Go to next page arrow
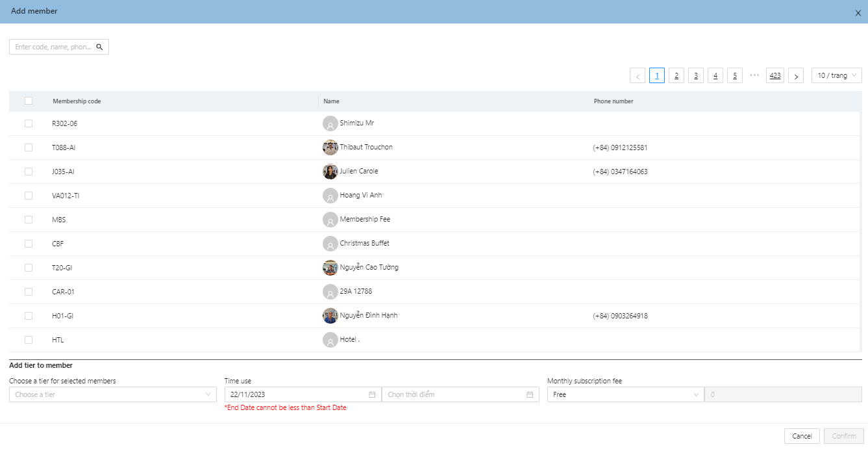 796,76
